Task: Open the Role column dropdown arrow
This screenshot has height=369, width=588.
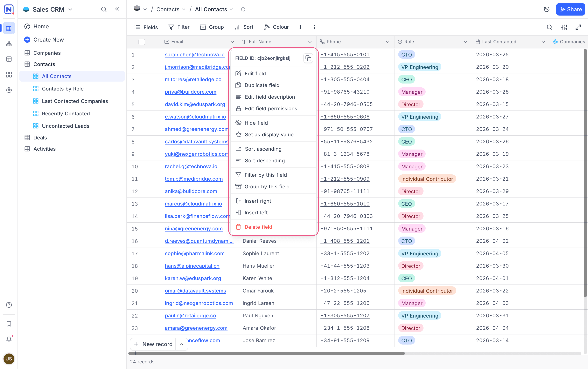Action: coord(465,42)
